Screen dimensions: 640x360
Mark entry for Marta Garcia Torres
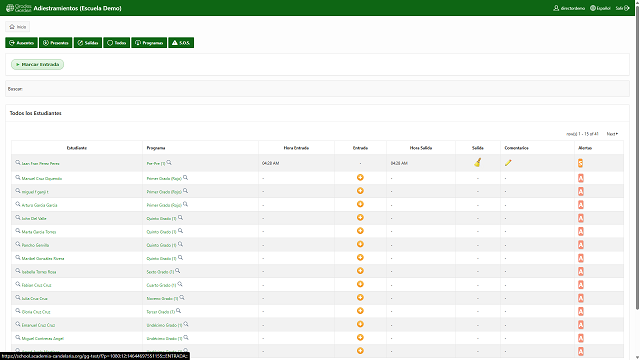360,231
